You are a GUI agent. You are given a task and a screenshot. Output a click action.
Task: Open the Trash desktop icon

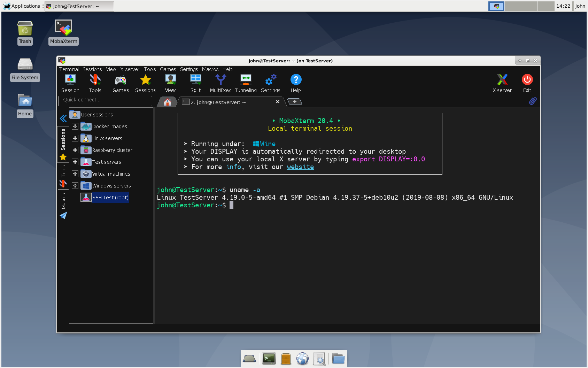pyautogui.click(x=25, y=33)
